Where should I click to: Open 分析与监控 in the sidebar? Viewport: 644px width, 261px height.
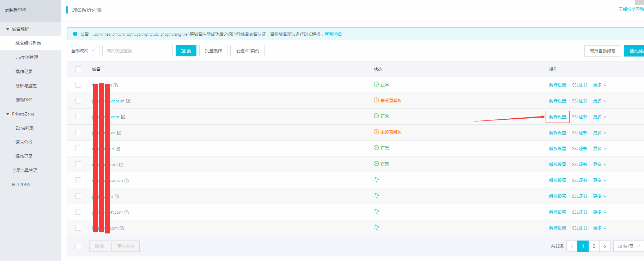[x=26, y=85]
